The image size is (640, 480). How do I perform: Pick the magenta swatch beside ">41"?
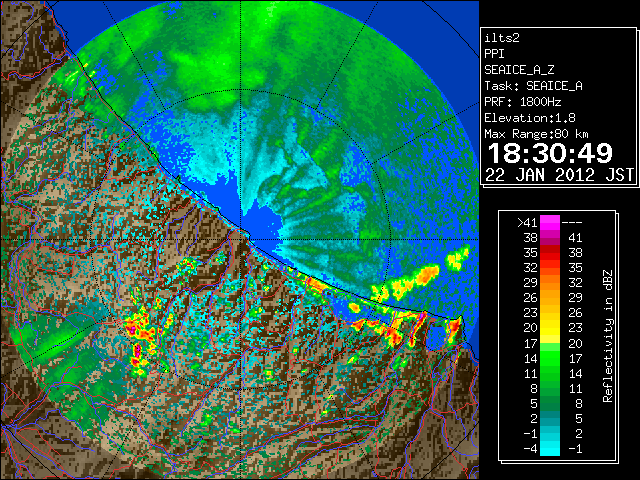tap(550, 223)
